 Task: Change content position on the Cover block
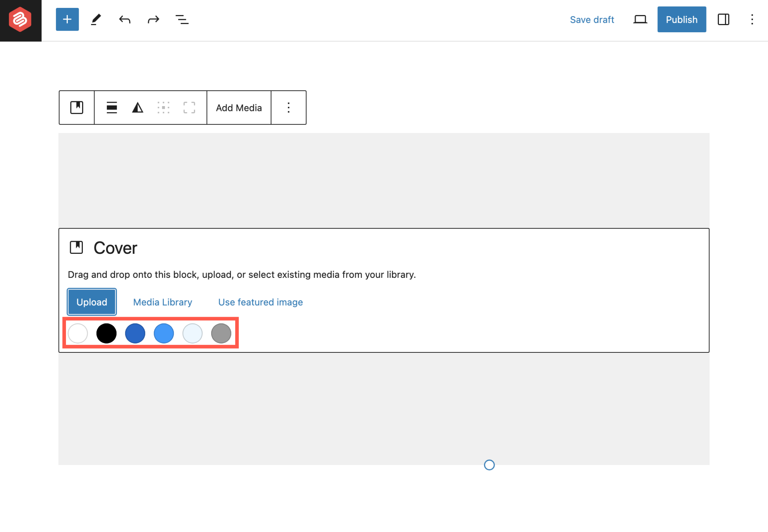[x=164, y=108]
